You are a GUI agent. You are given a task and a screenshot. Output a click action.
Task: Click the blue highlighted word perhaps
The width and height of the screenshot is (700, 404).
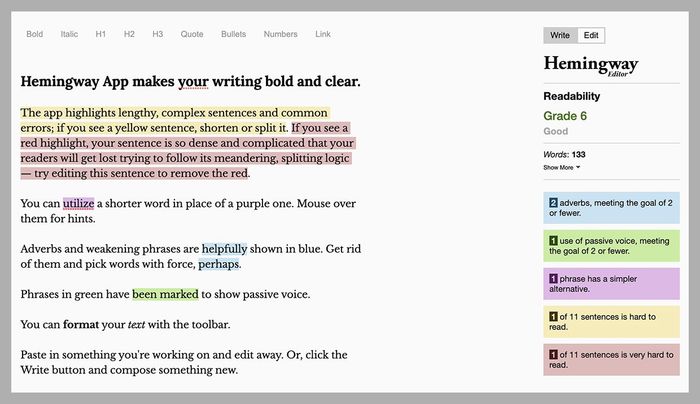click(219, 264)
